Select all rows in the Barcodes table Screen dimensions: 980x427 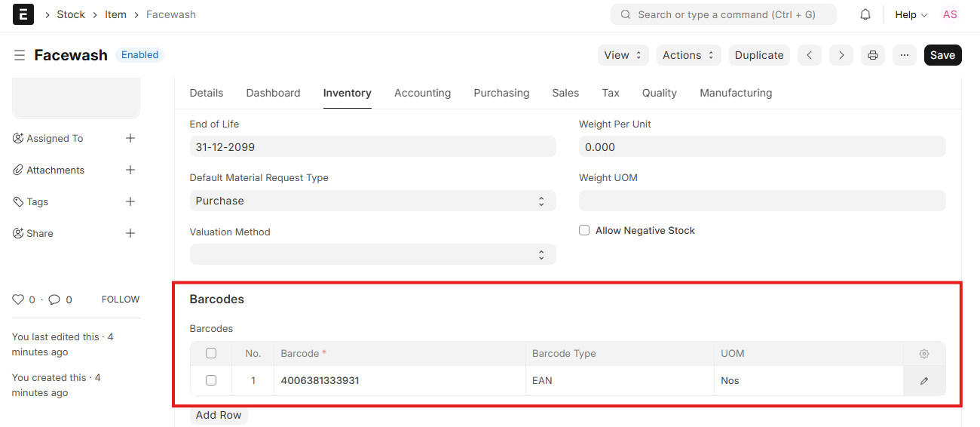click(x=211, y=353)
